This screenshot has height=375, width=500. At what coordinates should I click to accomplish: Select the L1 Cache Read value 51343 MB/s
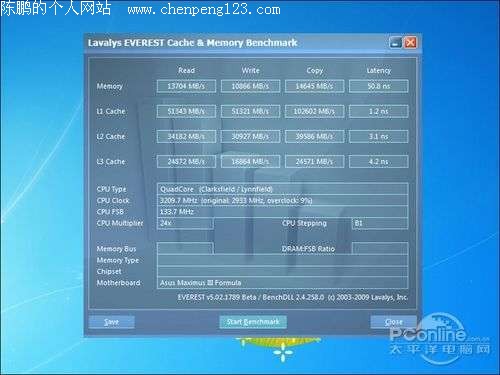tap(186, 111)
